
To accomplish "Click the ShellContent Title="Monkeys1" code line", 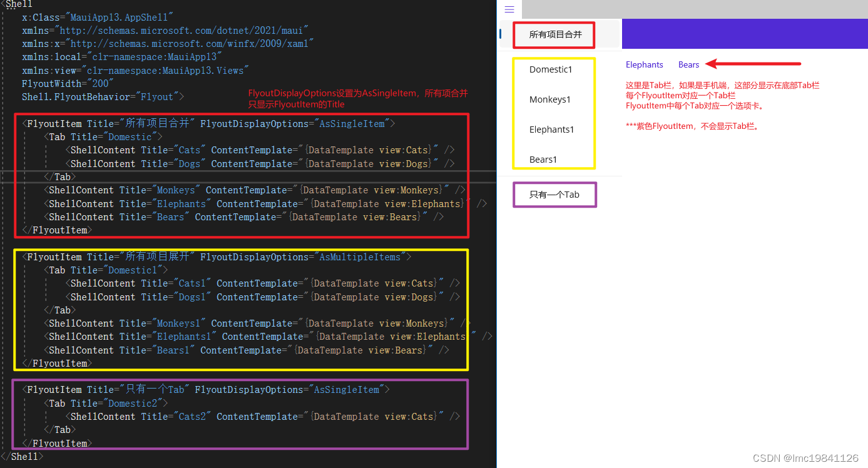I will (x=257, y=323).
